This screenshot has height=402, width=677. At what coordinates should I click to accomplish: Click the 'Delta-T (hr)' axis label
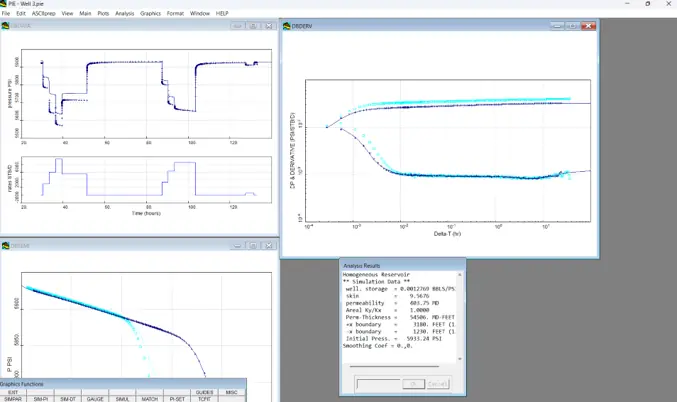click(x=447, y=234)
